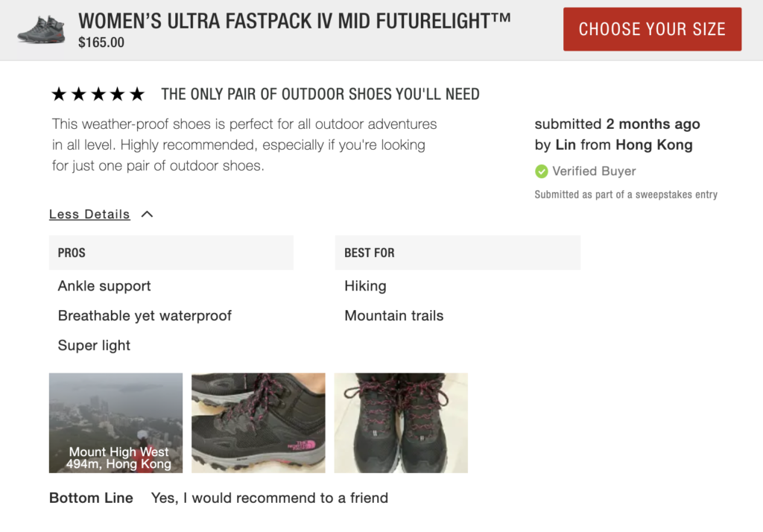Click the Mountain trails best-for item
Image resolution: width=763 pixels, height=532 pixels.
393,316
